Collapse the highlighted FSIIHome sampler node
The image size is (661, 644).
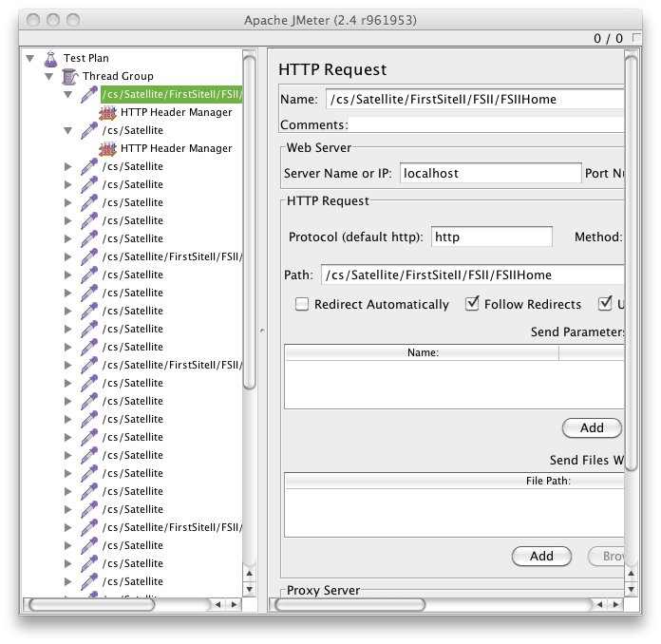click(67, 94)
